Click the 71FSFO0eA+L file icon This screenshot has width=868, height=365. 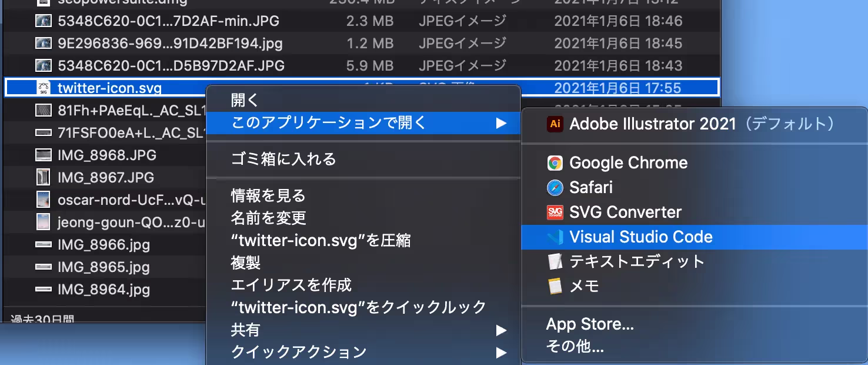(43, 132)
